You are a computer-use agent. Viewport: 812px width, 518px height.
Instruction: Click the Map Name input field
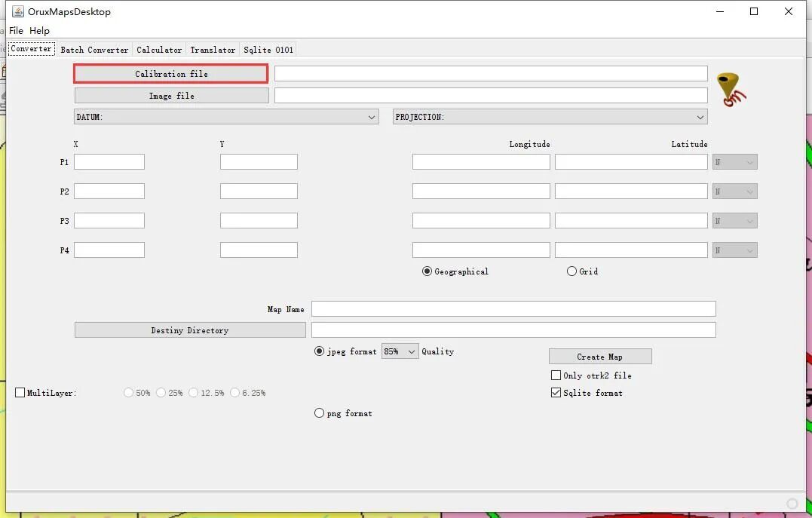pos(513,308)
